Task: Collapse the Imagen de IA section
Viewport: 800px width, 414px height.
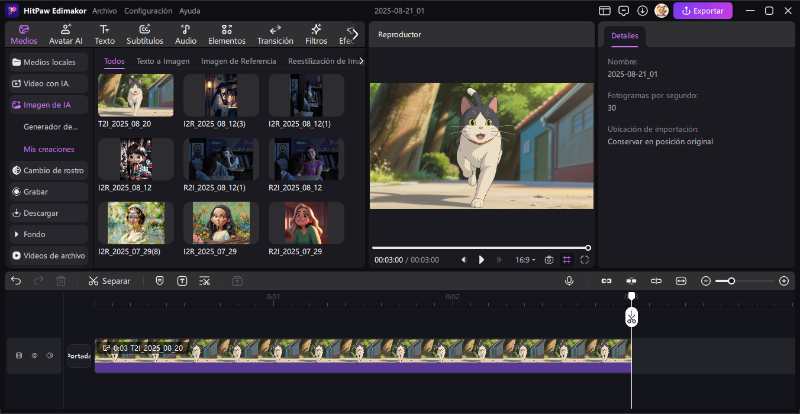Action: 49,105
